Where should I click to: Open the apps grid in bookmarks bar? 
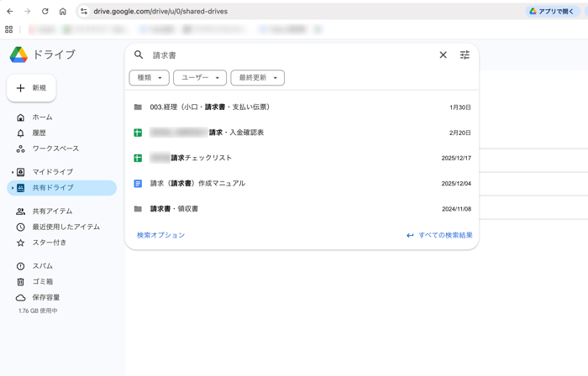click(9, 29)
